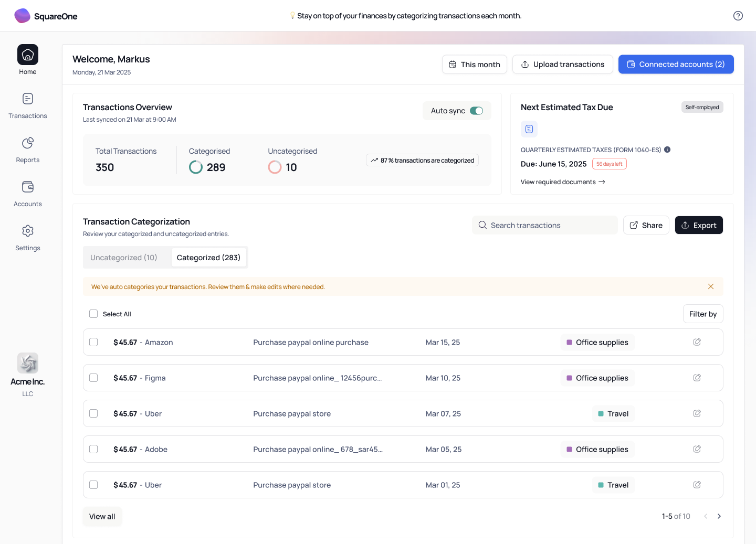756x544 pixels.
Task: Edit the Uber Mar 07 transaction
Action: (697, 413)
